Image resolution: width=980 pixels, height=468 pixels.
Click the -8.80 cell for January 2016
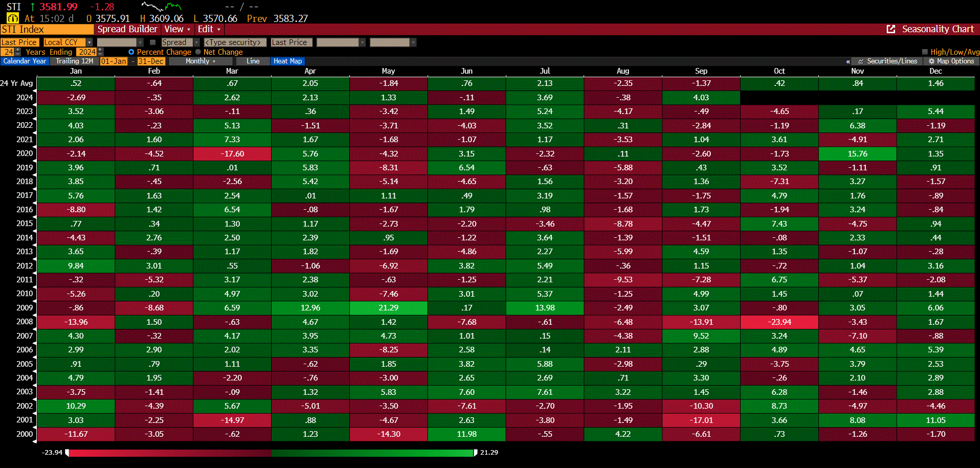(x=76, y=210)
